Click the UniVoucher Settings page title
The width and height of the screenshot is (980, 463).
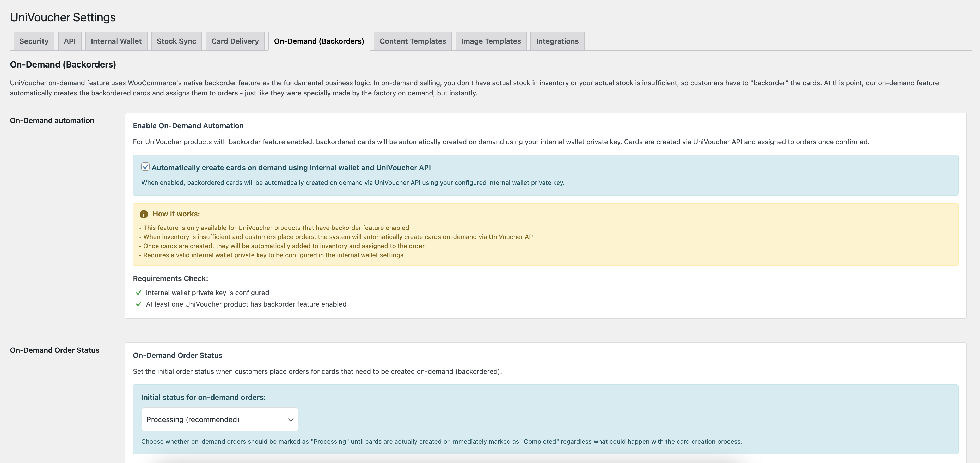coord(63,17)
